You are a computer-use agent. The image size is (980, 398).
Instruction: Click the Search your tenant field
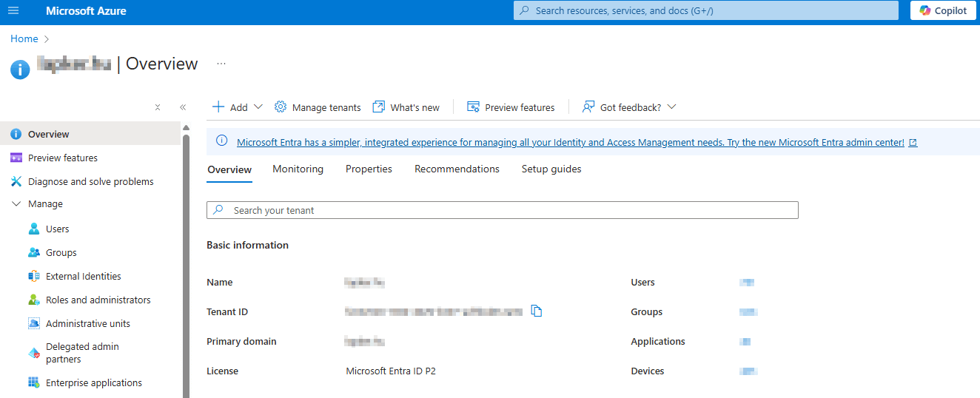click(503, 210)
